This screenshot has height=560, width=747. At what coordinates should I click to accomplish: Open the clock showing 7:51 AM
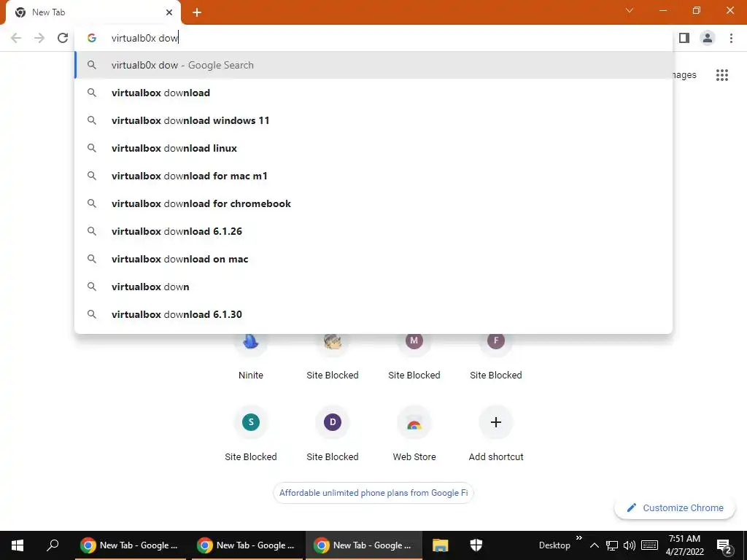[x=684, y=545]
